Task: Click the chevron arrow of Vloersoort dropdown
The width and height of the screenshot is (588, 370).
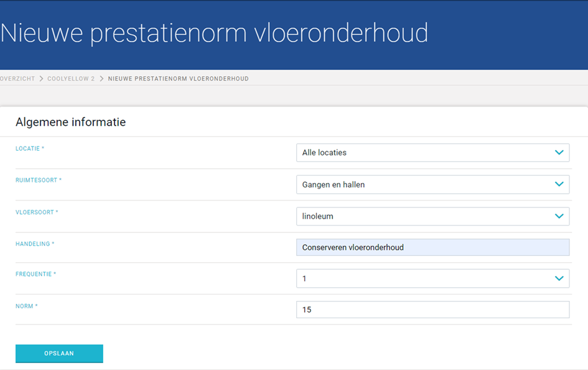Action: click(x=559, y=216)
